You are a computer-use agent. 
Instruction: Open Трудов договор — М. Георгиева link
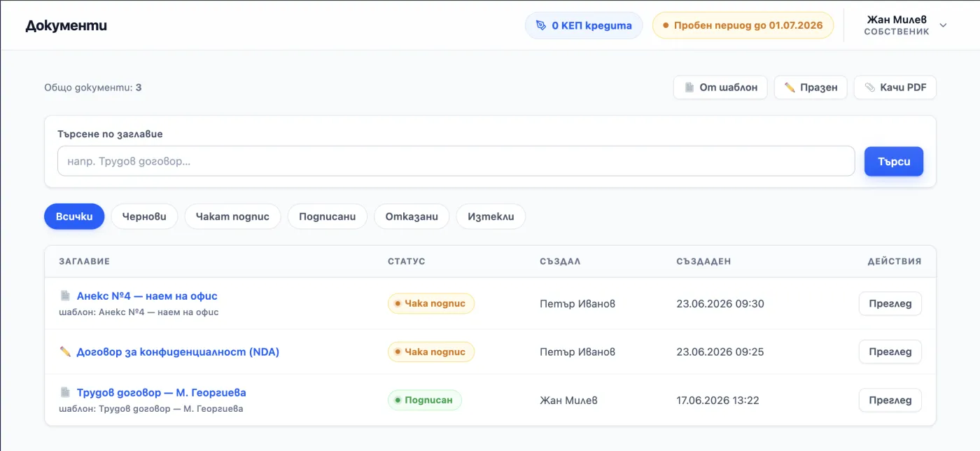(x=161, y=393)
